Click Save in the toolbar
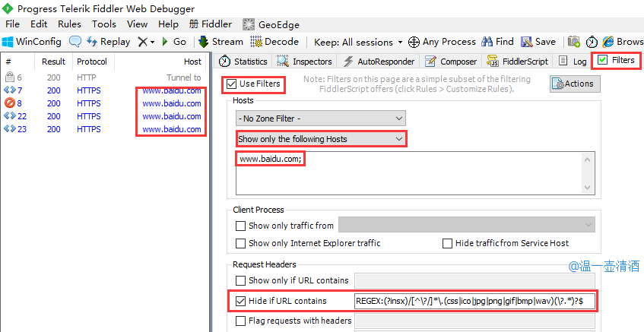The width and height of the screenshot is (644, 332). (538, 42)
